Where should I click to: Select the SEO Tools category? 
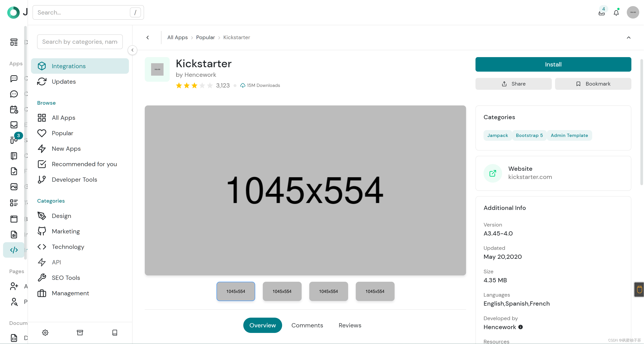[80, 278]
